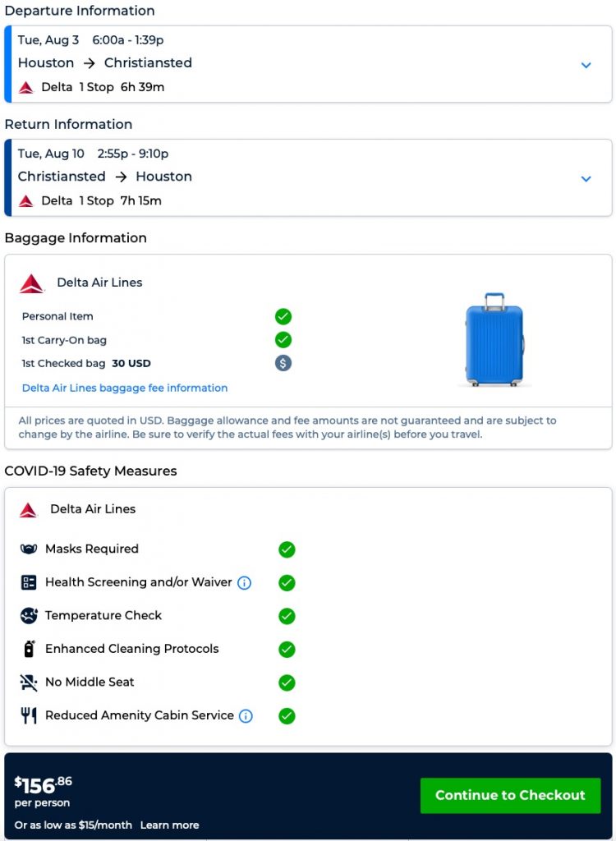Click the info icon beside Health Screening
The width and height of the screenshot is (616, 841).
click(x=244, y=583)
